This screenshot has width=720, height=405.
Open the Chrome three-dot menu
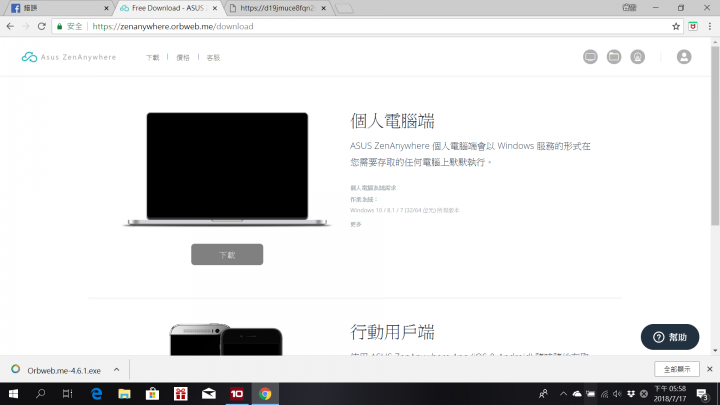tap(710, 26)
